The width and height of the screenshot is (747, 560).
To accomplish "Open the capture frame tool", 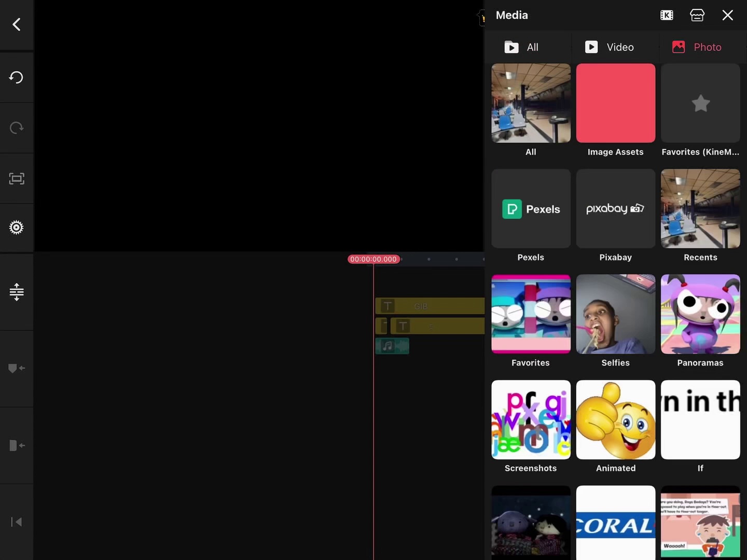I will [17, 179].
